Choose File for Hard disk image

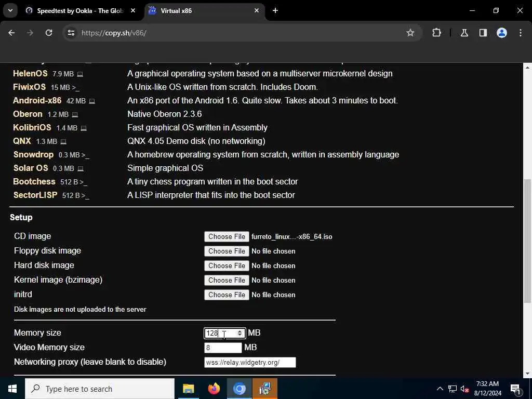(x=227, y=265)
